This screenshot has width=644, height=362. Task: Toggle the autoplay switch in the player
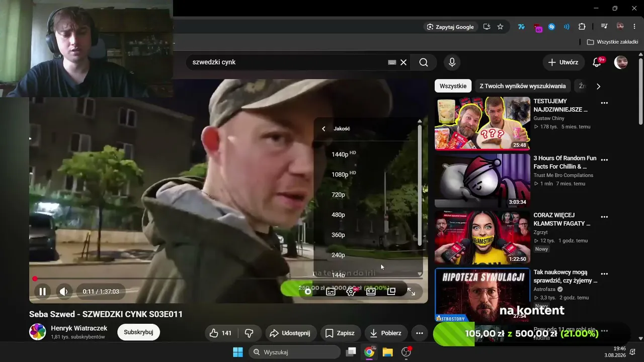pos(308,291)
